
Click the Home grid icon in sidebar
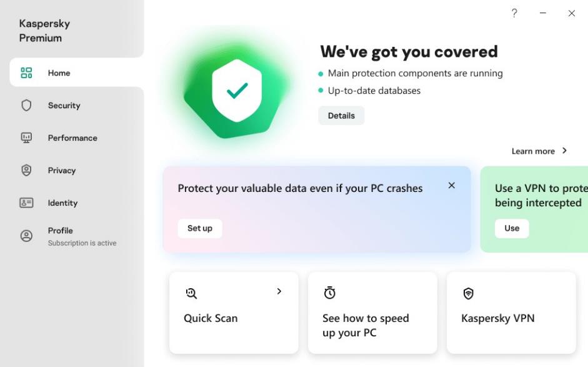[26, 73]
